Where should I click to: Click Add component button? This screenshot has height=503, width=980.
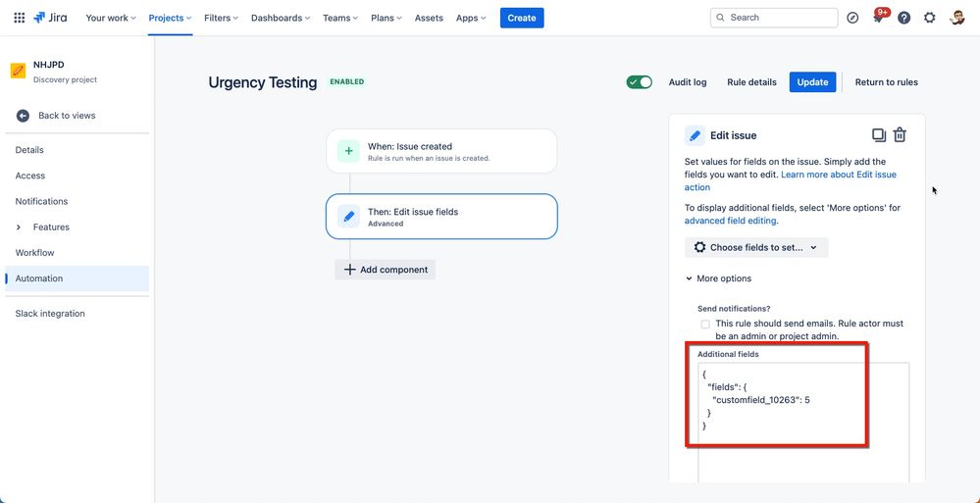(385, 270)
